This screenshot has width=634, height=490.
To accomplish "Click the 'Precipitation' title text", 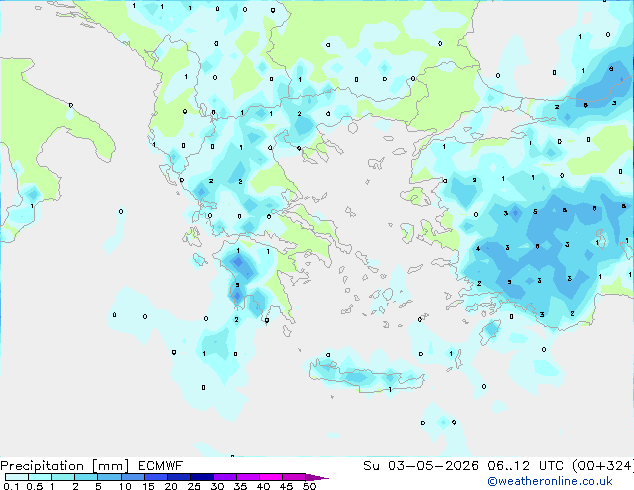I will point(42,466).
